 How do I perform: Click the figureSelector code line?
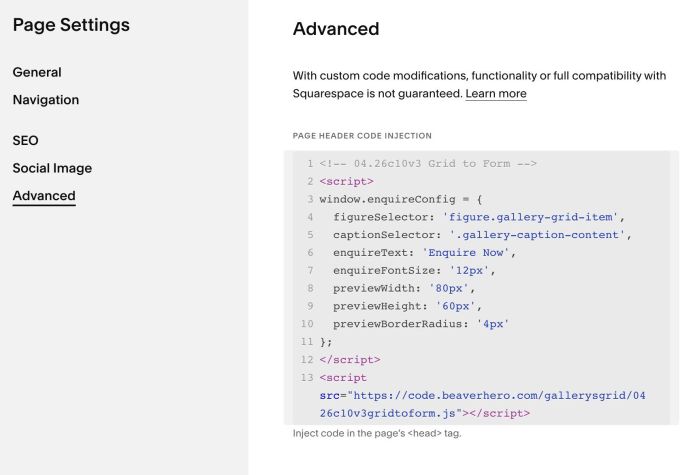478,217
